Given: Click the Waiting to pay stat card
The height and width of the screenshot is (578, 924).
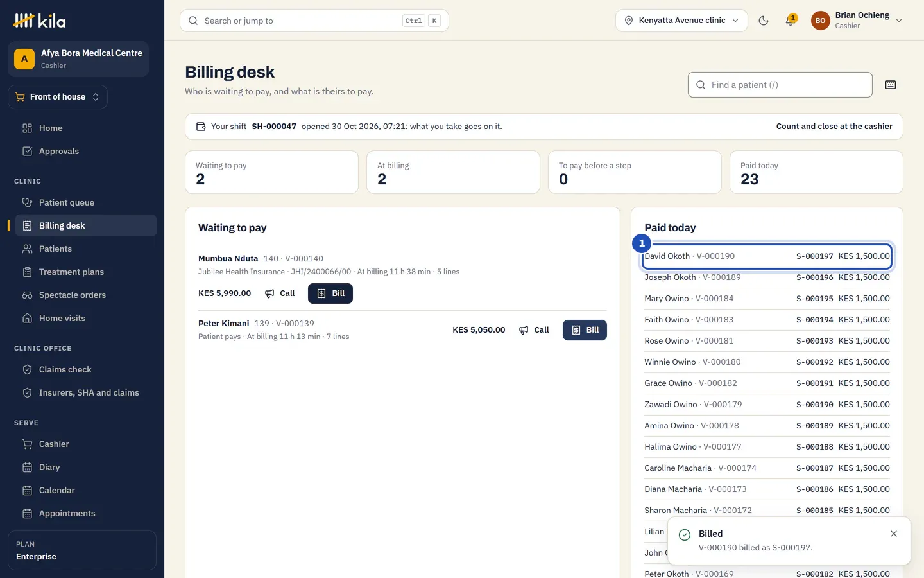Looking at the screenshot, I should (x=271, y=172).
